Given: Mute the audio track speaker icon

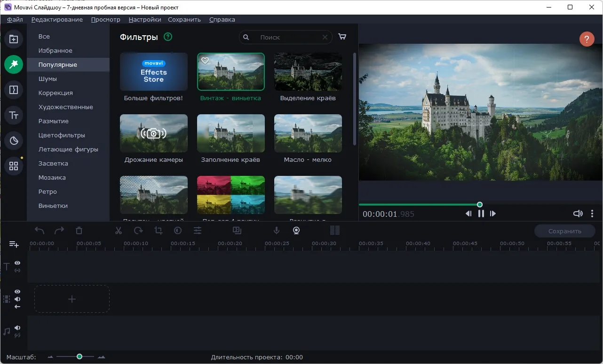Looking at the screenshot, I should tap(17, 328).
